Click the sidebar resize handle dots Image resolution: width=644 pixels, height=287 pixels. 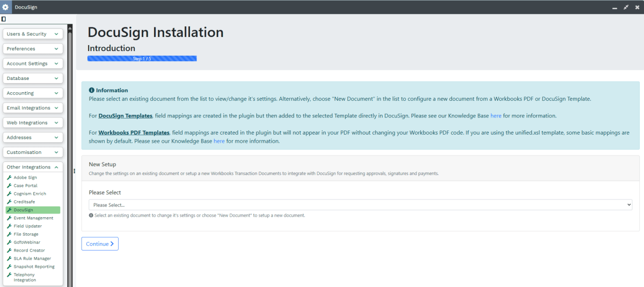(x=74, y=171)
